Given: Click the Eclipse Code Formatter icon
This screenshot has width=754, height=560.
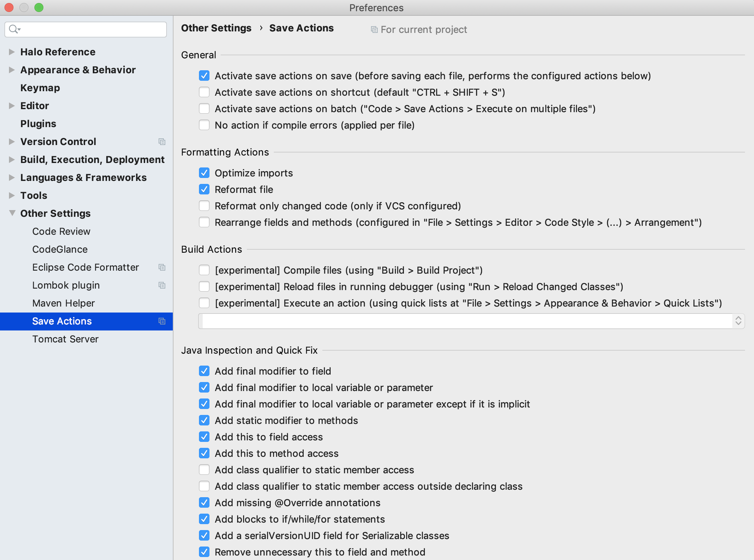Looking at the screenshot, I should click(161, 268).
